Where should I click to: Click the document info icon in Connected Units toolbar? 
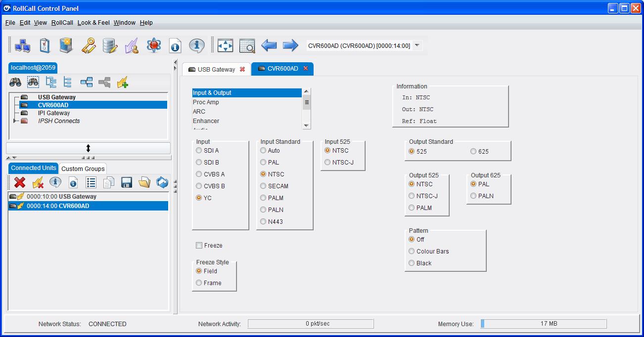(x=73, y=183)
